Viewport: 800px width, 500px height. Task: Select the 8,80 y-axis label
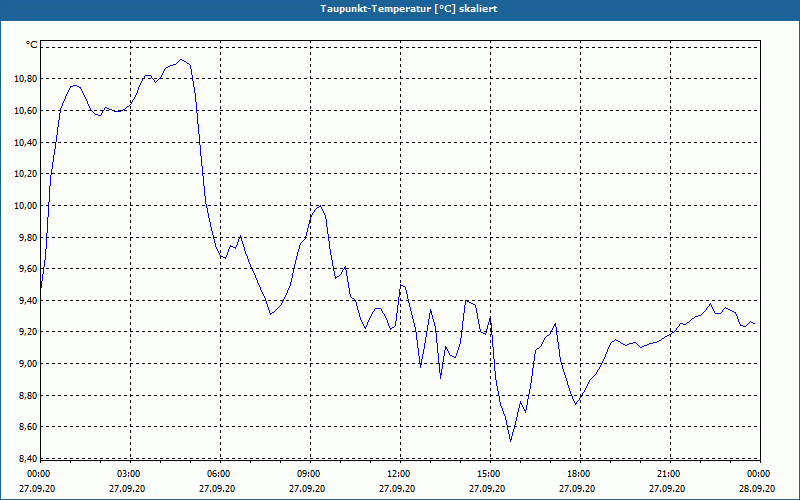click(27, 395)
